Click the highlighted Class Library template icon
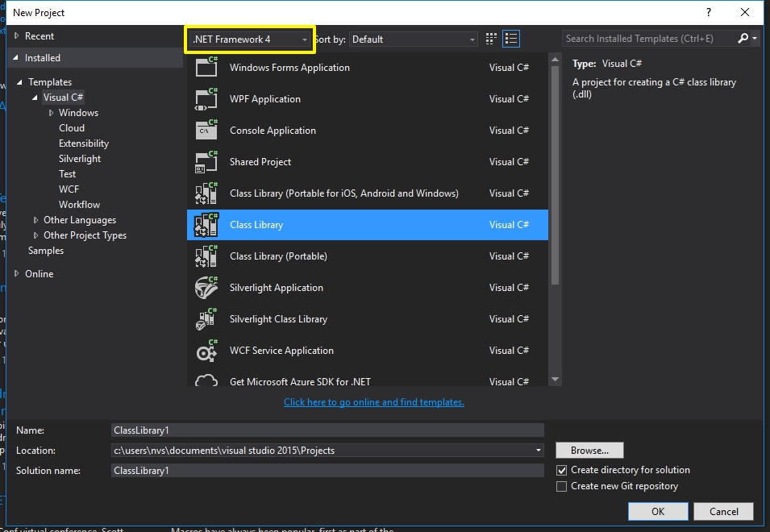The width and height of the screenshot is (770, 532). [x=206, y=224]
